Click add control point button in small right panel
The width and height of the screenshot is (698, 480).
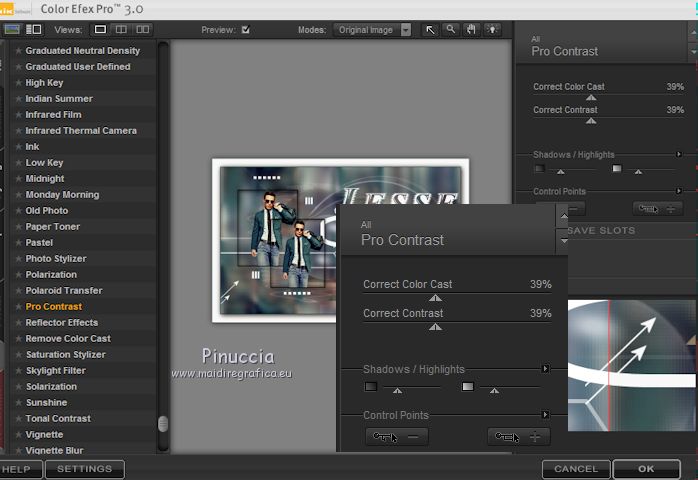coord(657,208)
